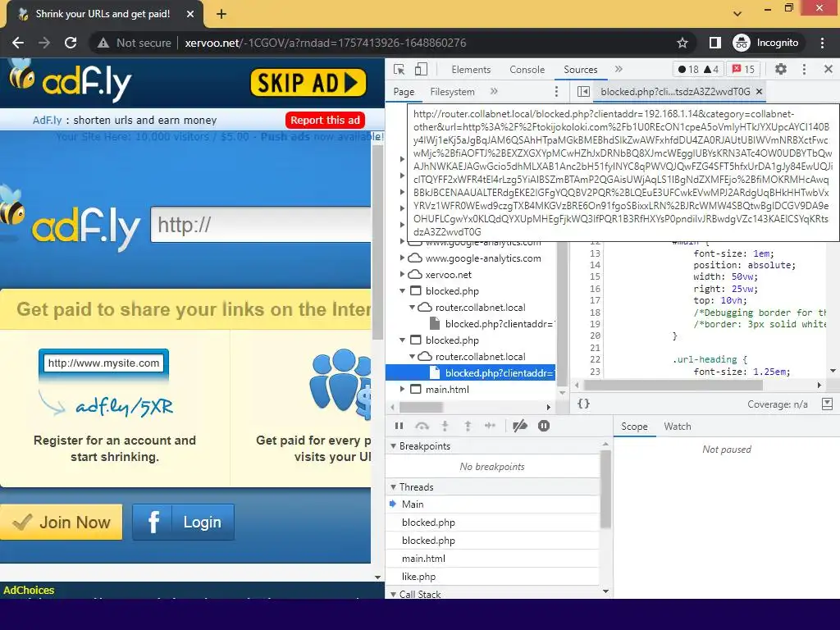Open the Watch debugger tab
Viewport: 840px width, 630px height.
[677, 427]
